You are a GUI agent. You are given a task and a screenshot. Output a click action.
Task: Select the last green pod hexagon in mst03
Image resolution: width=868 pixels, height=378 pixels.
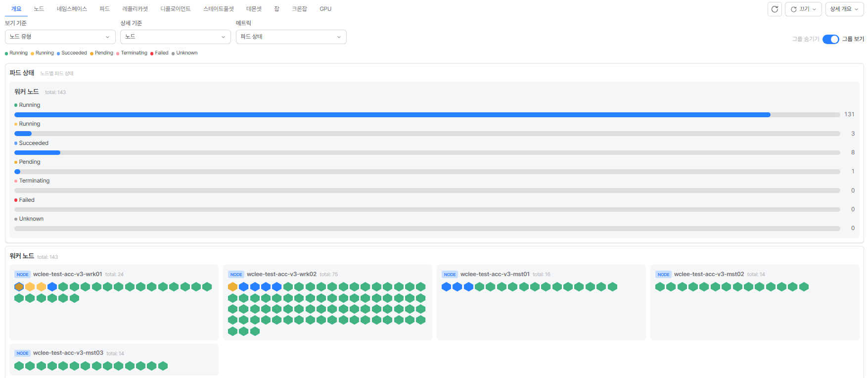[163, 366]
